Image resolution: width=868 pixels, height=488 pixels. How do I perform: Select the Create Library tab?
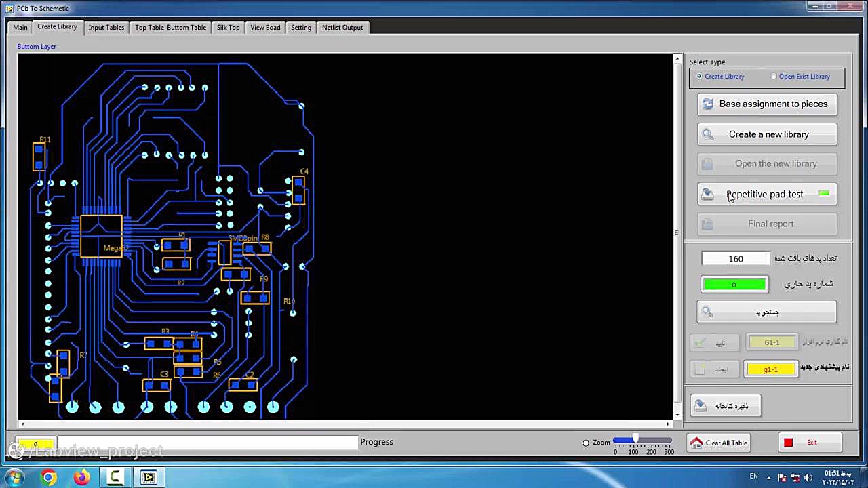(57, 27)
